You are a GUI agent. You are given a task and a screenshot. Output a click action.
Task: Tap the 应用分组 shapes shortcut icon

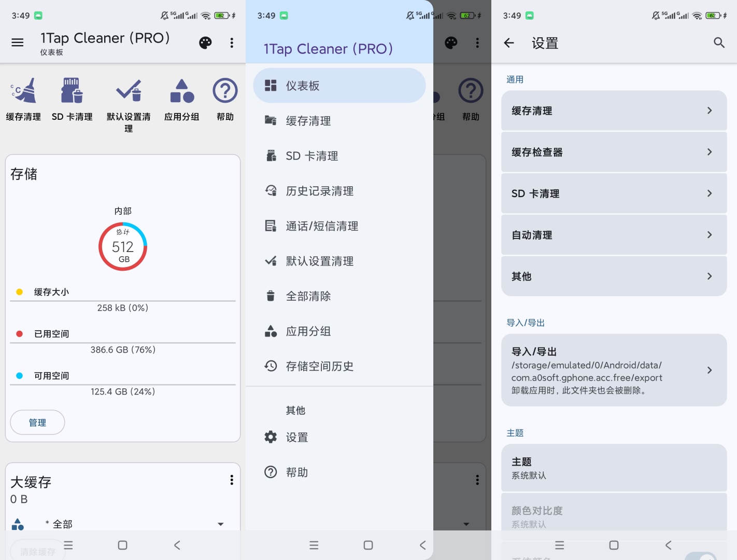[182, 91]
